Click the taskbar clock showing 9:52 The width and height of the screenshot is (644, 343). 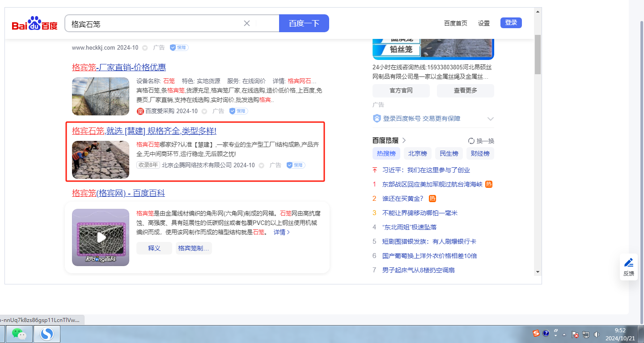(x=620, y=334)
